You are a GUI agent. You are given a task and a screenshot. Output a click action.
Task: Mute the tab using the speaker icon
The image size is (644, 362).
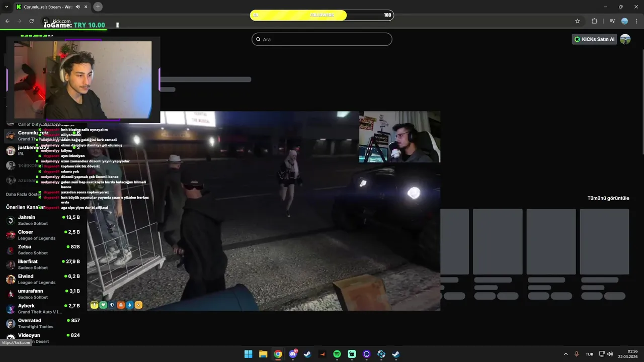(77, 7)
